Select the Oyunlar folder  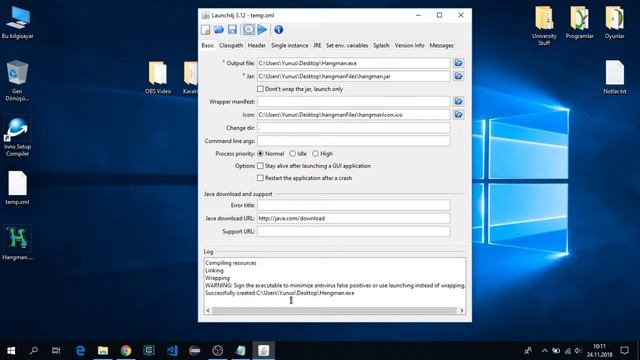[614, 23]
